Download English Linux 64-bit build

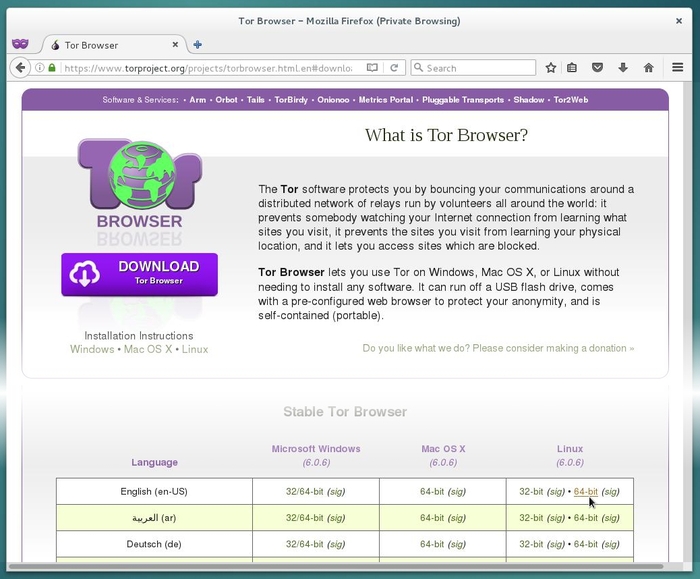point(586,492)
